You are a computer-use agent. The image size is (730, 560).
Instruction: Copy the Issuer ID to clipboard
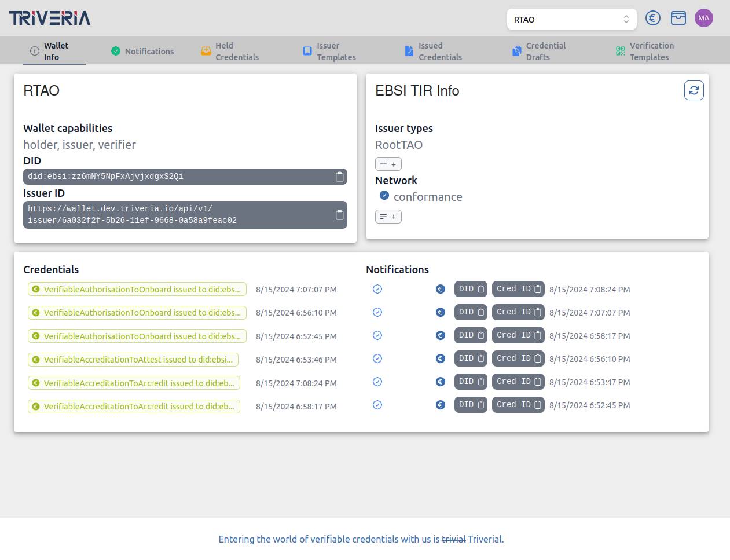340,215
